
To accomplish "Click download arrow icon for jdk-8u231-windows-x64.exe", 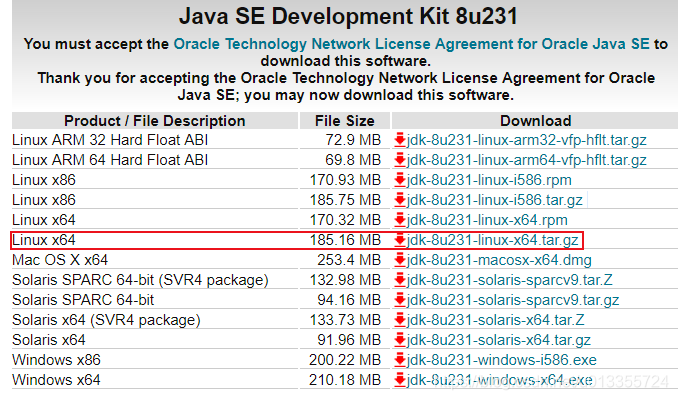I will click(400, 380).
